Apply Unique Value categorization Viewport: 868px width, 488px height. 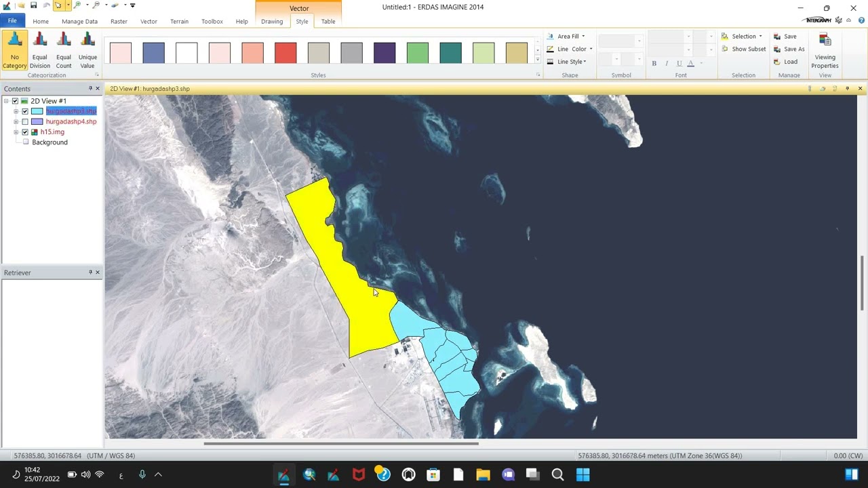(x=87, y=51)
